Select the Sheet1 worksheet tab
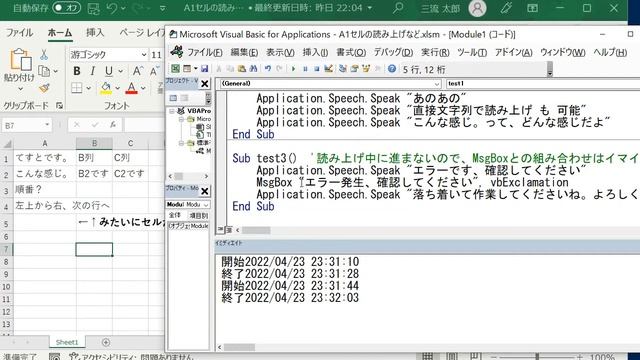Image resolution: width=640 pixels, height=360 pixels. [x=67, y=342]
